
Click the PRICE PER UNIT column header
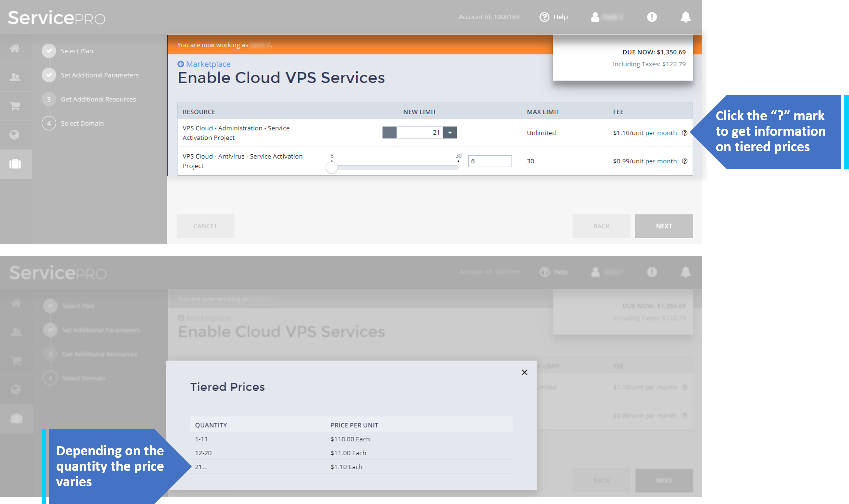coord(354,425)
